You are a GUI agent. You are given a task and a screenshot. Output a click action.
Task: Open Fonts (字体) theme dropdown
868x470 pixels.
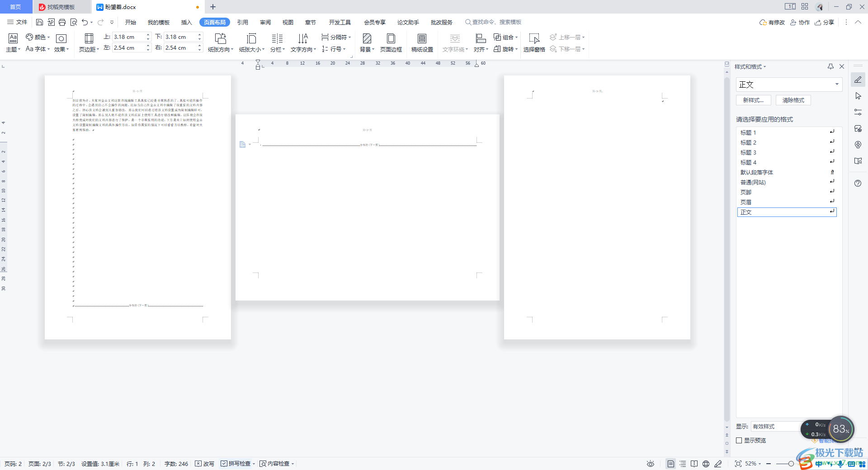[x=38, y=49]
